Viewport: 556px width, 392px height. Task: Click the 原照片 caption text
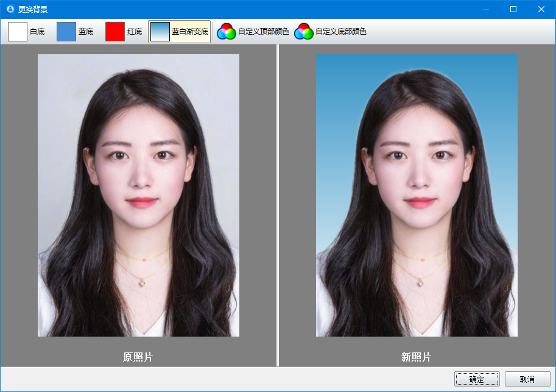click(x=138, y=357)
